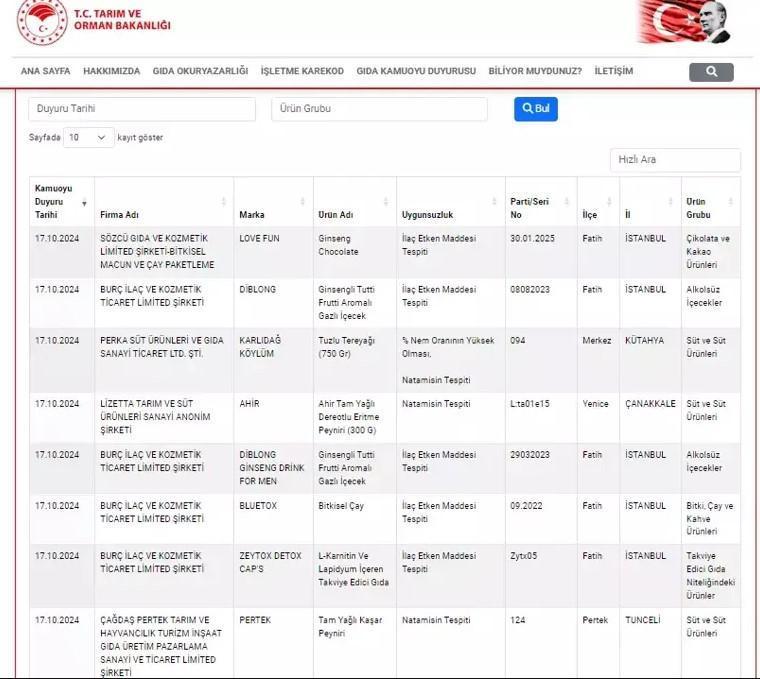Open the İşletme Karekod menu item

(302, 72)
